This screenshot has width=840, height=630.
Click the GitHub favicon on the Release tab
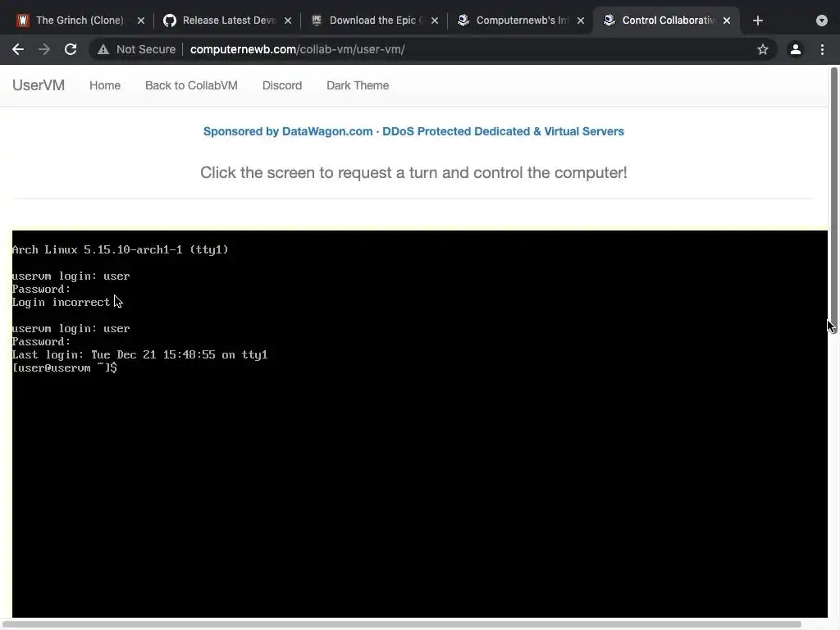(170, 21)
